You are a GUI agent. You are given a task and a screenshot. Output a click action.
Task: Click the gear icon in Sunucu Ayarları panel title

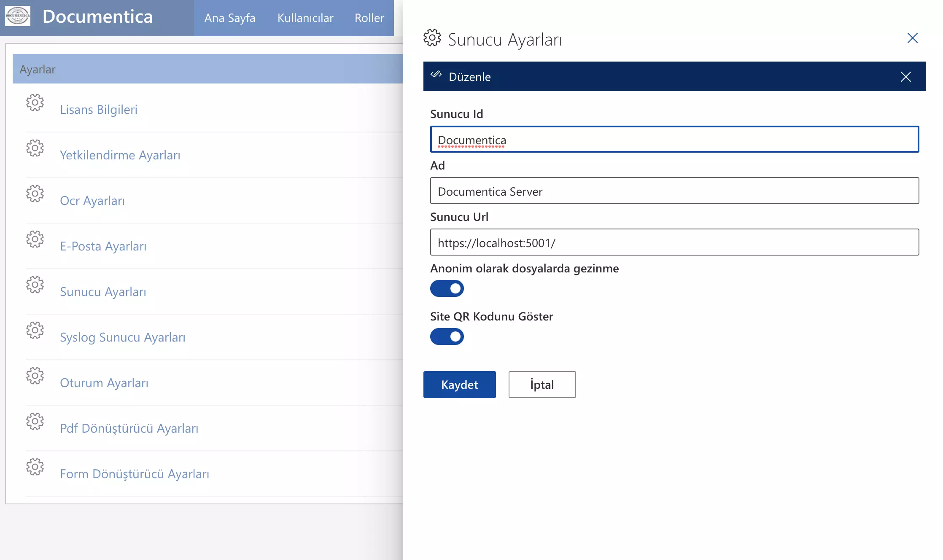(432, 38)
